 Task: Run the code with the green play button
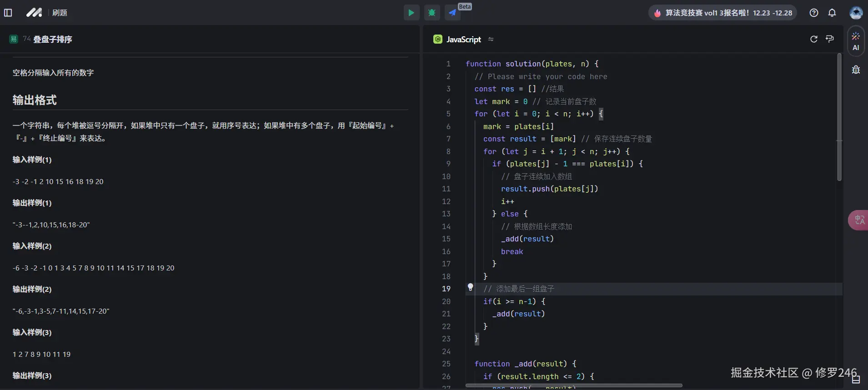[x=411, y=13]
